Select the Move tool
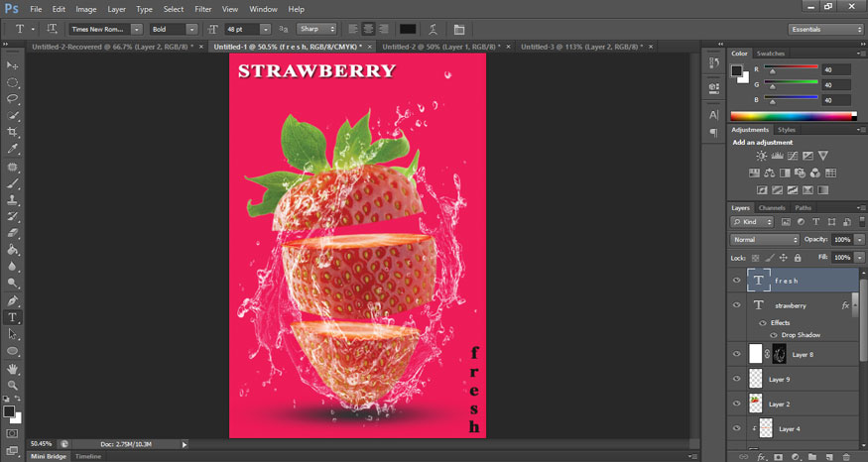The height and width of the screenshot is (462, 868). [x=13, y=63]
